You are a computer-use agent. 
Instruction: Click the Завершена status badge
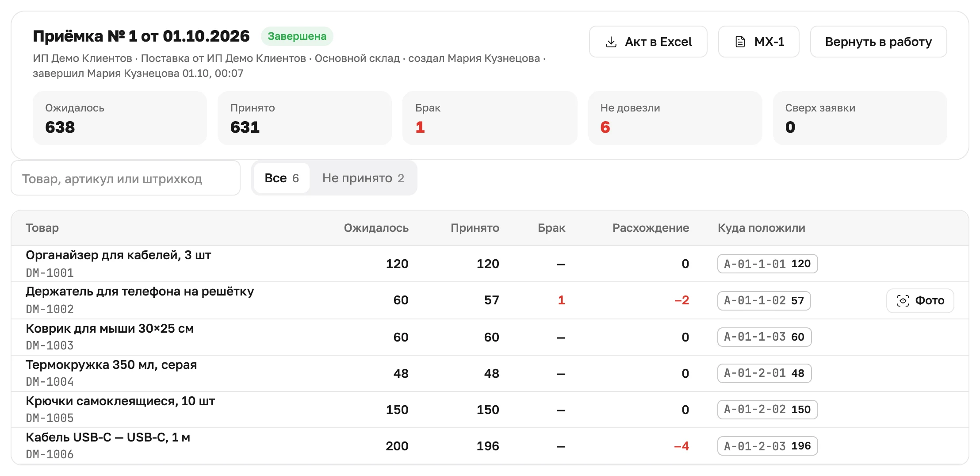click(297, 36)
